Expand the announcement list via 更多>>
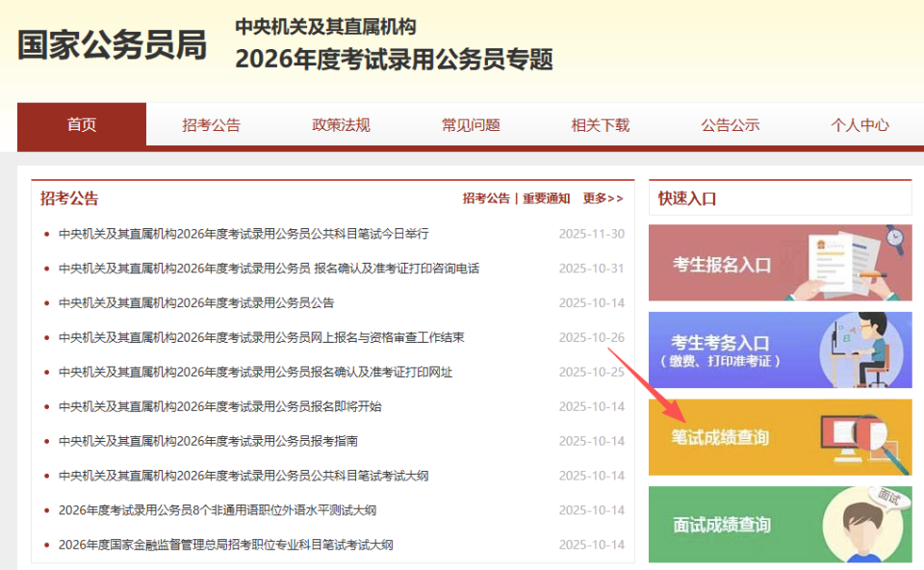The image size is (924, 570). click(x=602, y=196)
